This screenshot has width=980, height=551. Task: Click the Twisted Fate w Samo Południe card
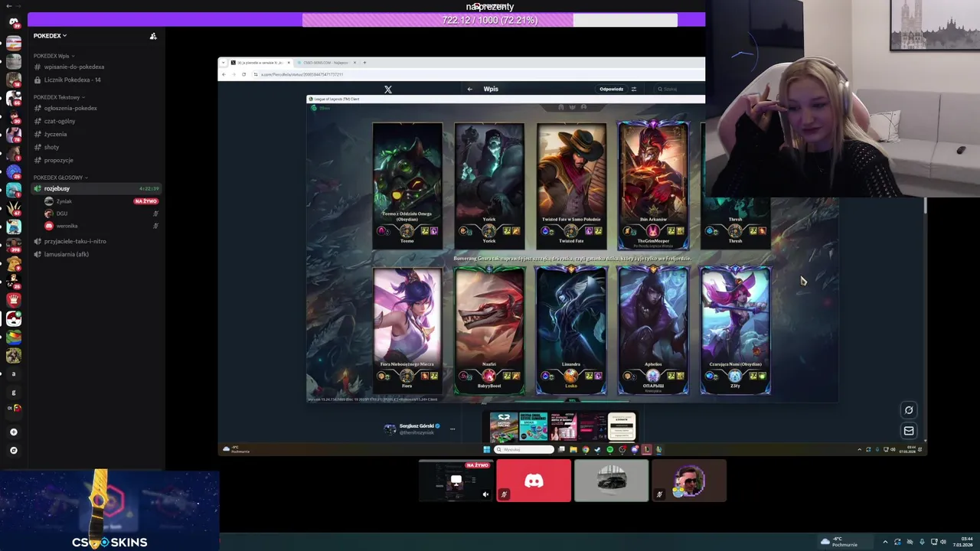tap(571, 186)
